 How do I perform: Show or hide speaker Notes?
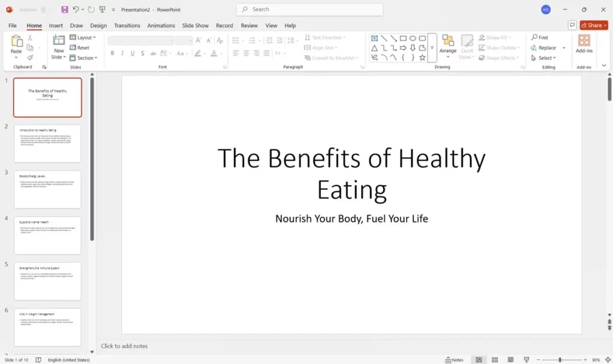(x=454, y=360)
